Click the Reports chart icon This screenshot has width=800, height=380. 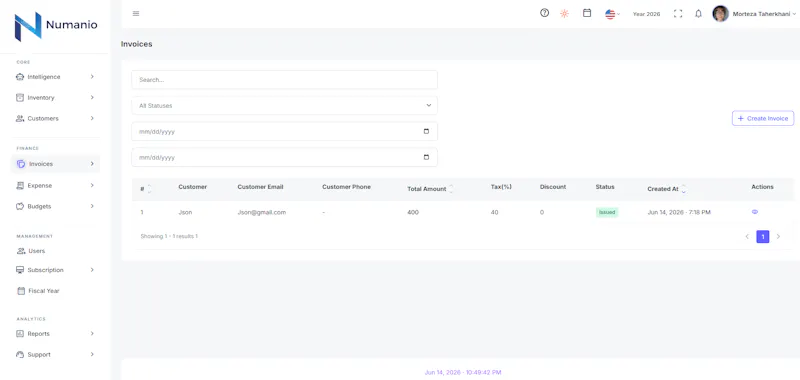click(20, 334)
